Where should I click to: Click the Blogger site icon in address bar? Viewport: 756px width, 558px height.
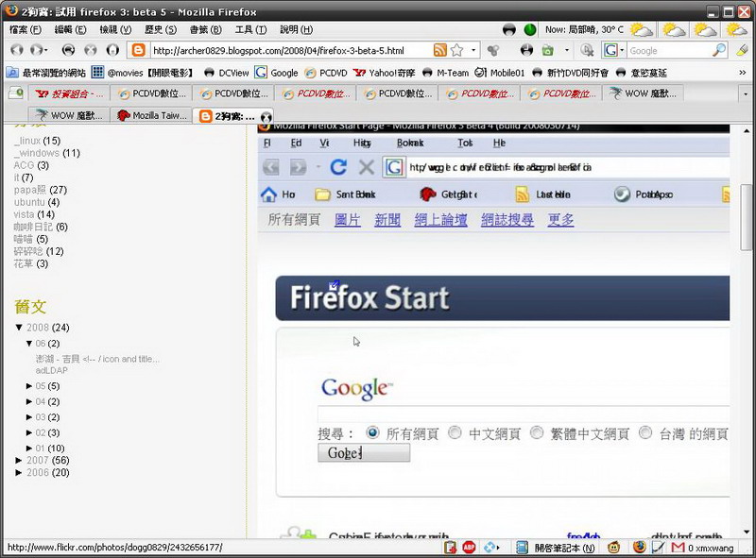[x=138, y=50]
